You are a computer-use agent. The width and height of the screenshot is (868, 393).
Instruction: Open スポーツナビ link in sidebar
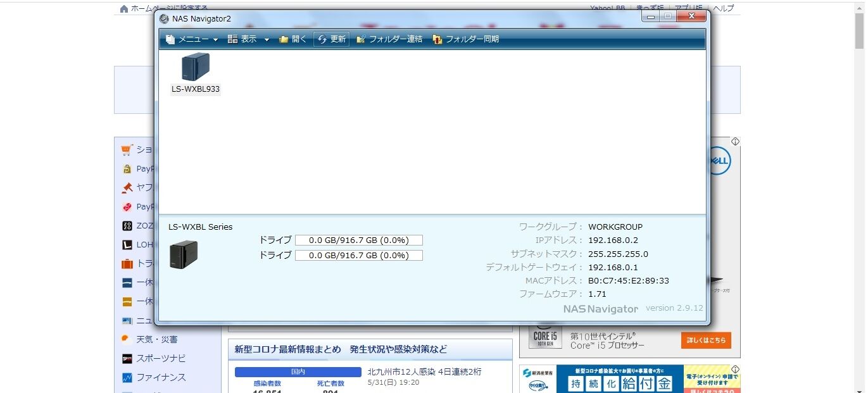pyautogui.click(x=161, y=359)
